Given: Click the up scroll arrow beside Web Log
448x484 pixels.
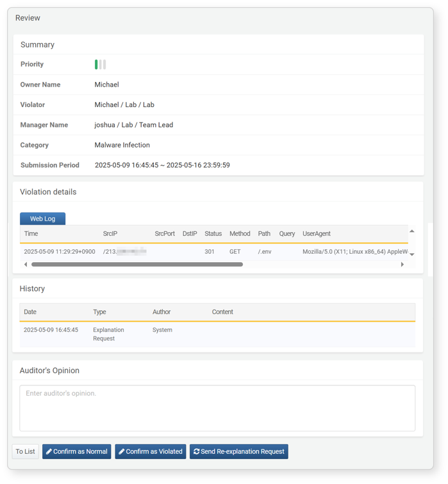Looking at the screenshot, I should click(x=411, y=231).
